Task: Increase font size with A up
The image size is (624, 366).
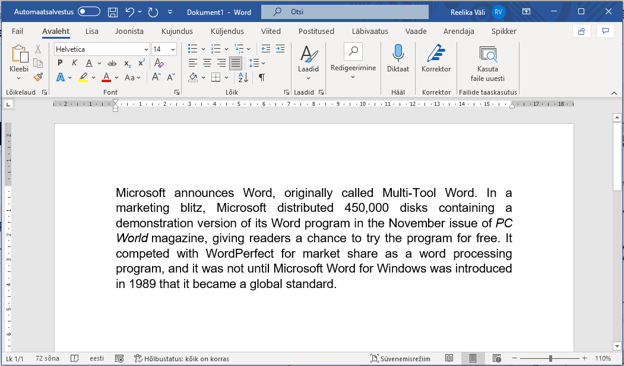Action: click(156, 77)
